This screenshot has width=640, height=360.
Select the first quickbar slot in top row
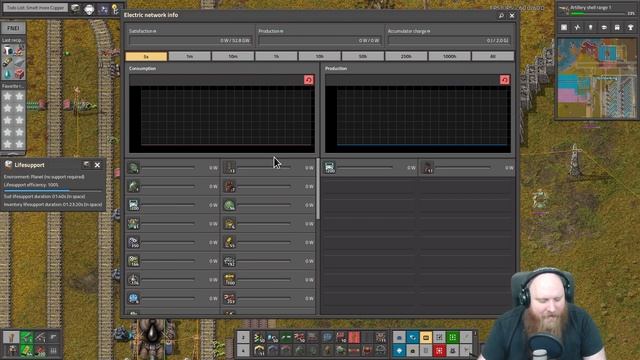(x=259, y=337)
